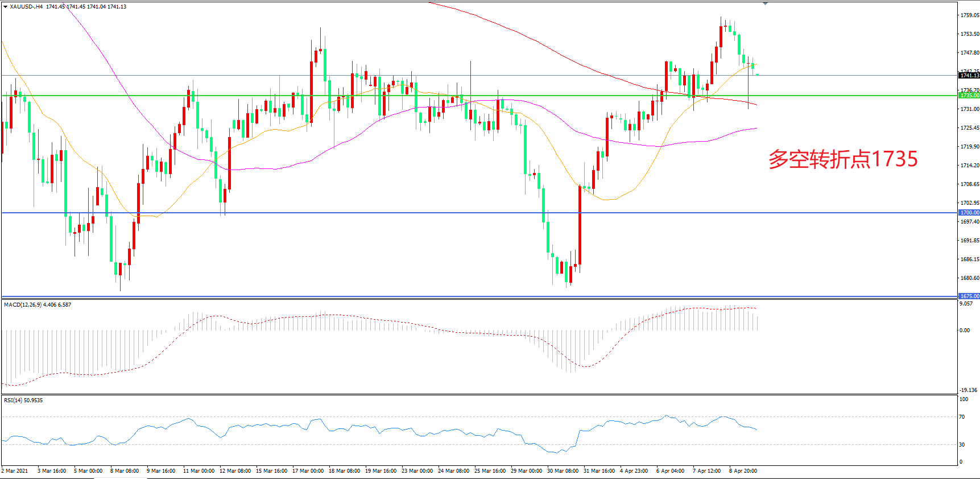
Task: Select the blue 1700.00 price level tag
Action: pos(969,213)
